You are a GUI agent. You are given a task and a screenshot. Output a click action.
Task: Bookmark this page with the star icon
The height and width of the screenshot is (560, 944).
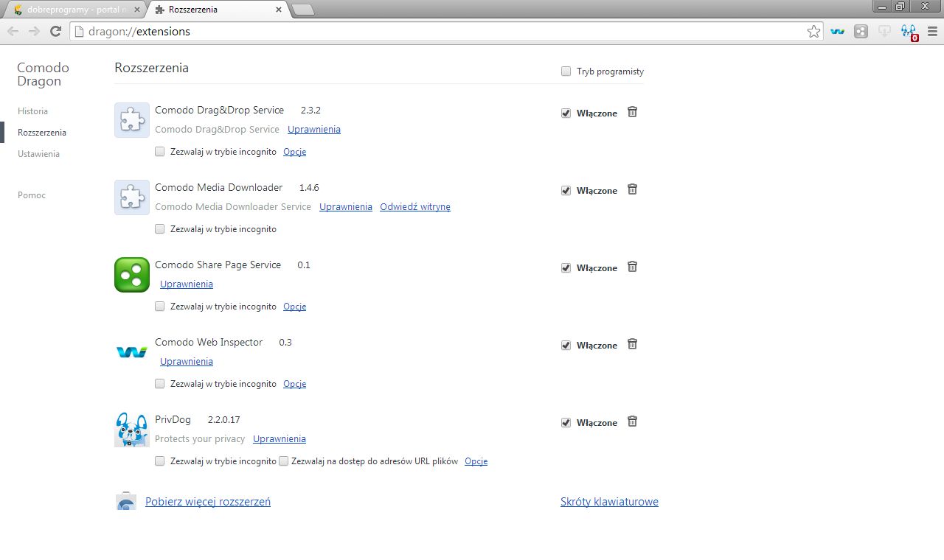point(813,32)
